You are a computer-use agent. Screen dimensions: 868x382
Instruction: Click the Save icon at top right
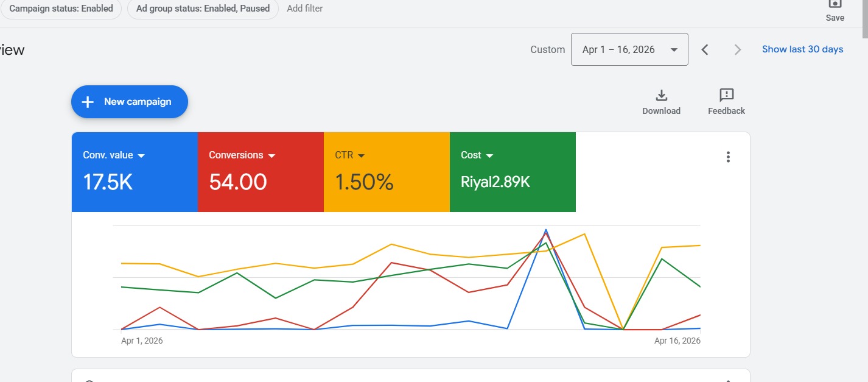click(x=835, y=5)
